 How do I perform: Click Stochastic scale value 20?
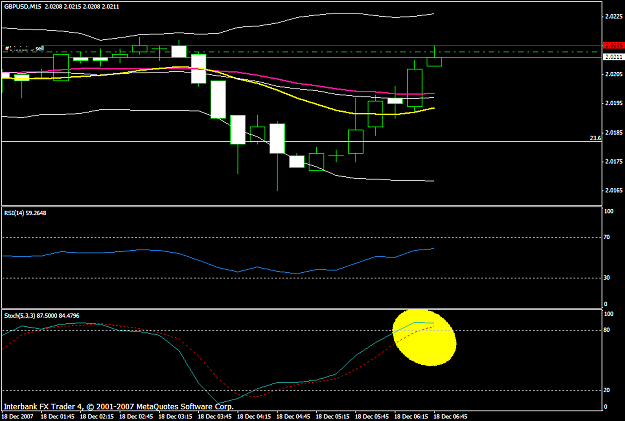click(607, 390)
